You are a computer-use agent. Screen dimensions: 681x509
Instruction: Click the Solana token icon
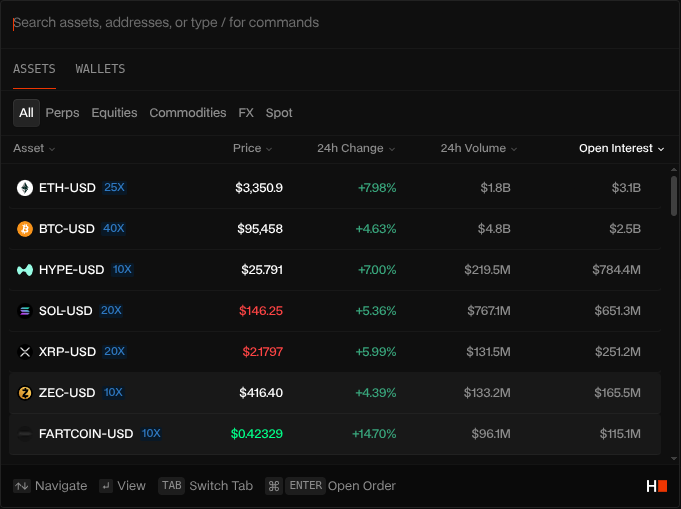point(25,311)
